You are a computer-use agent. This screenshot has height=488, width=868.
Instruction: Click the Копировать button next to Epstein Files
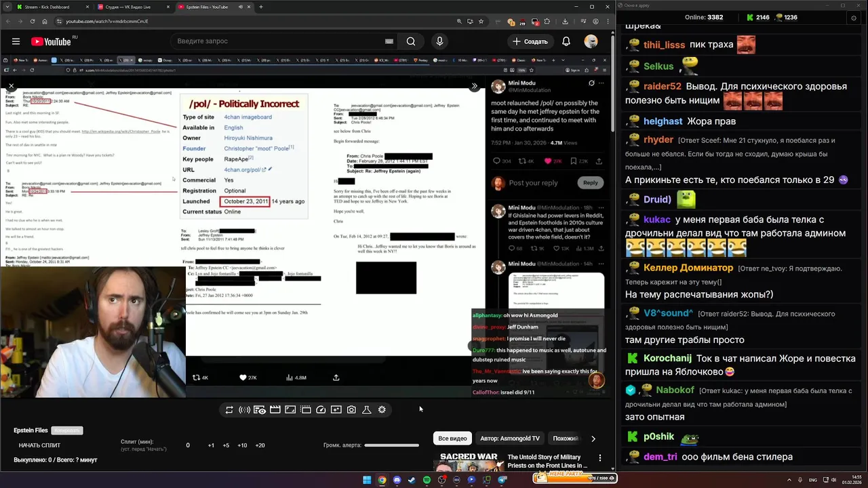tap(67, 430)
